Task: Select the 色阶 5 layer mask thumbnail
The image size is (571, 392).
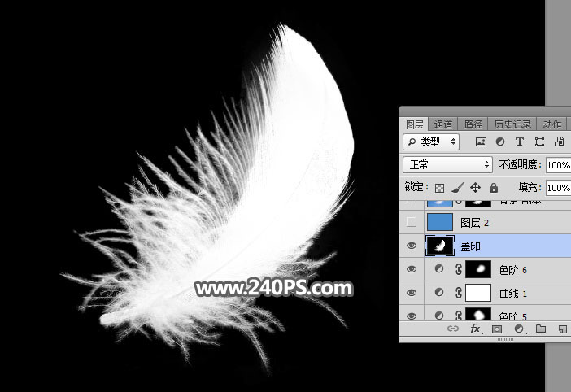Action: click(x=478, y=314)
